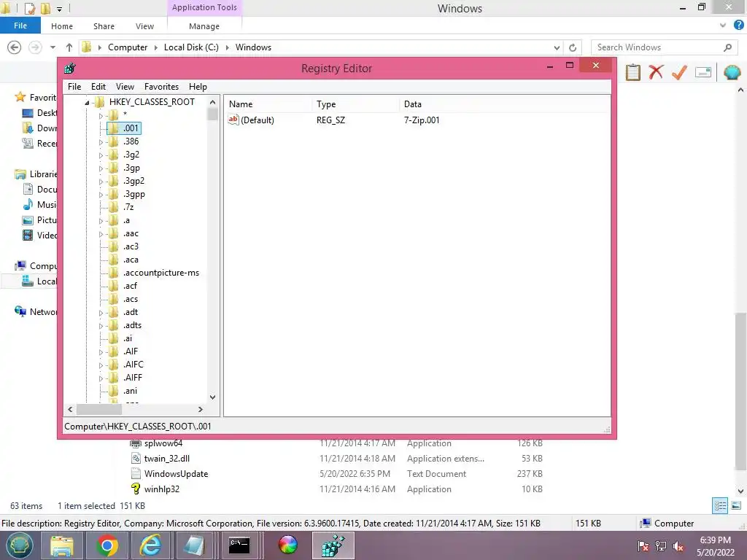This screenshot has width=747, height=560.
Task: Open the Help menu in Registry Editor
Action: click(198, 87)
